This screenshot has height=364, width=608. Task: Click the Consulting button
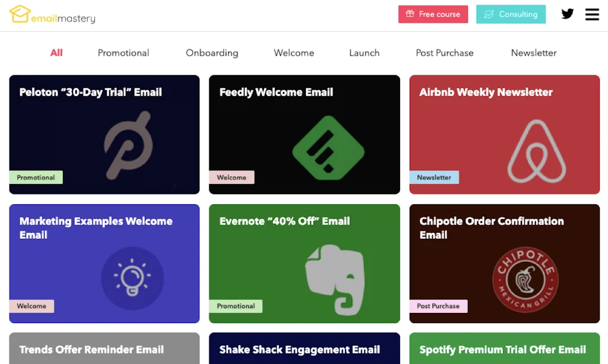[x=511, y=14]
